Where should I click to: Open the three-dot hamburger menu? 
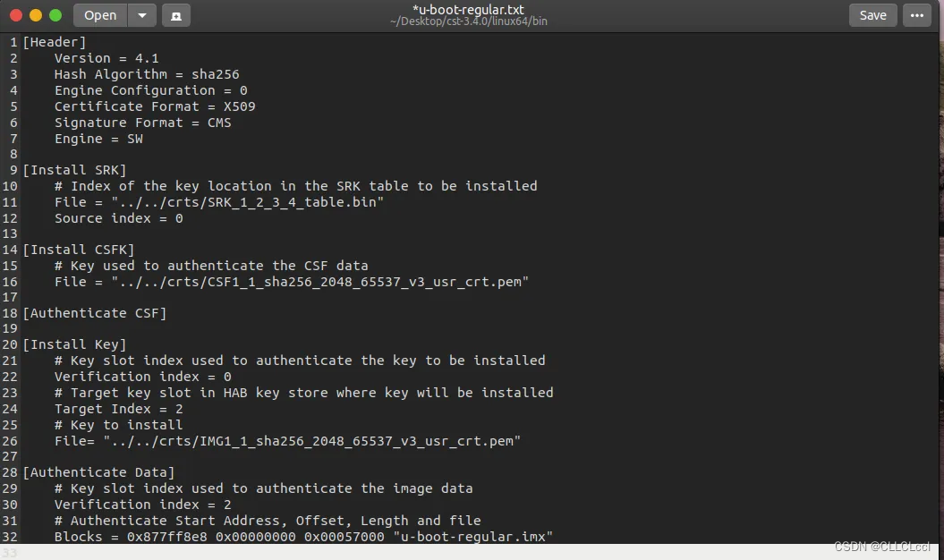click(x=916, y=15)
